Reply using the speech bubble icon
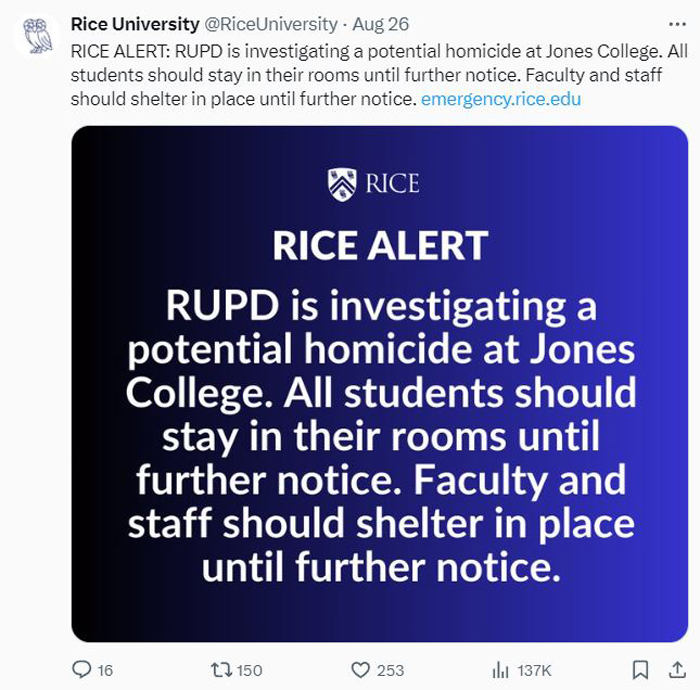Viewport: 700px width, 690px height. 81,669
